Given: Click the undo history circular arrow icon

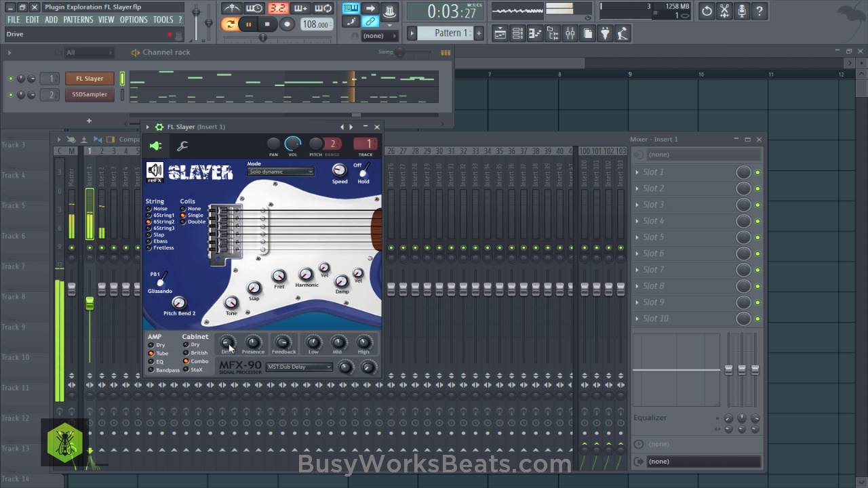Looking at the screenshot, I should [x=707, y=11].
